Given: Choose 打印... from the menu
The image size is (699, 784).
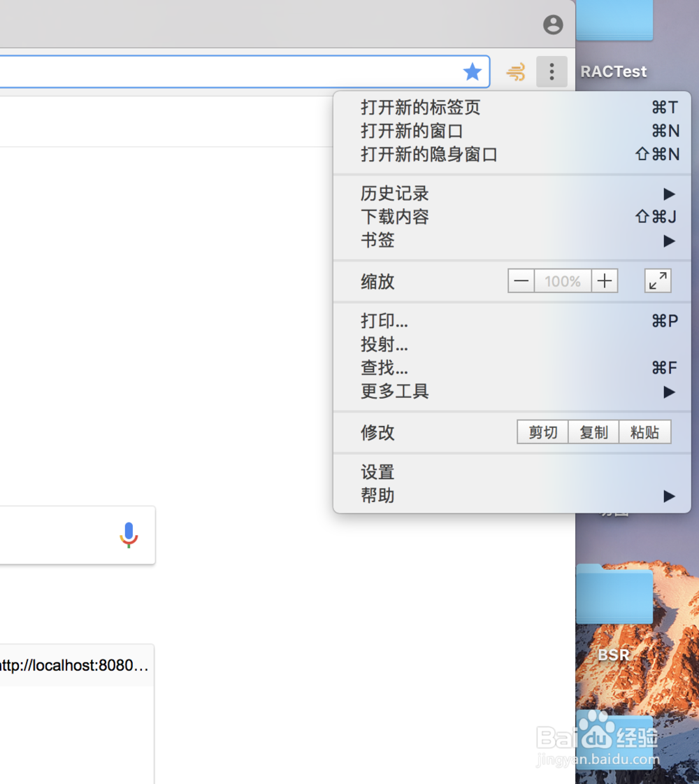Looking at the screenshot, I should click(x=512, y=321).
